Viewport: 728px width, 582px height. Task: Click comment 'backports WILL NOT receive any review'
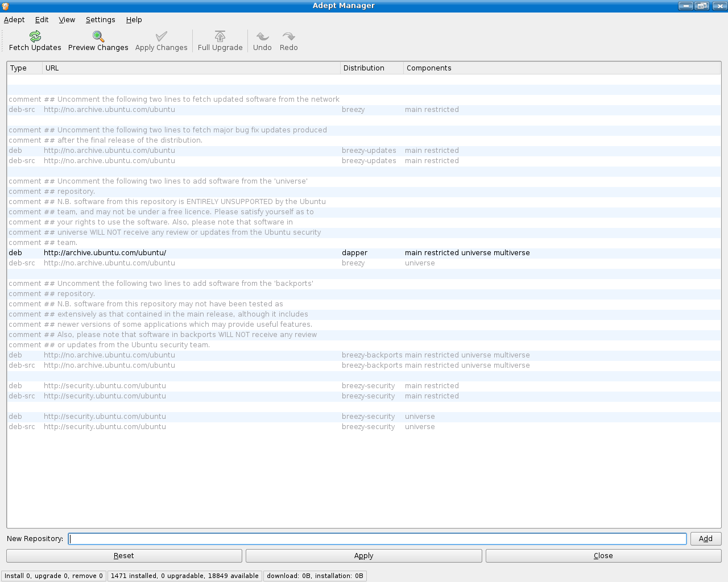coord(180,335)
